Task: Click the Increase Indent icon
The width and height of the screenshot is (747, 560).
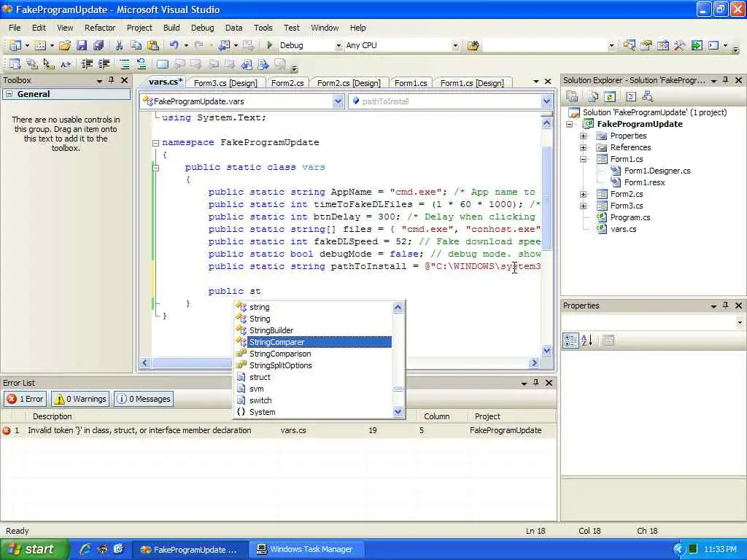Action: [x=104, y=64]
